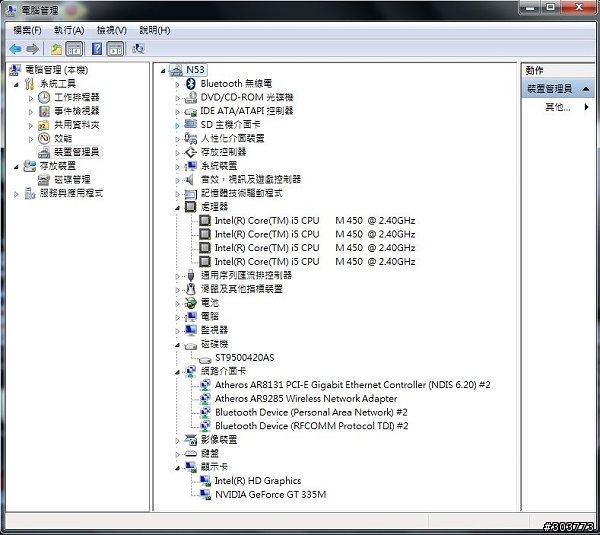The image size is (600, 535).
Task: Select ST9500420AS disk drive
Action: click(245, 358)
